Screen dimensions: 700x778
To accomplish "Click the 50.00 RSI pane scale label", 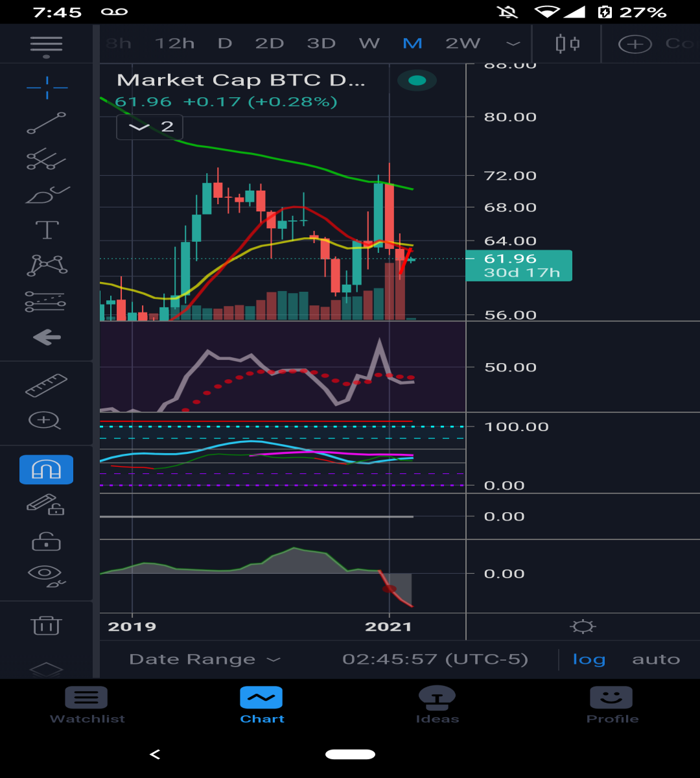I will [511, 367].
